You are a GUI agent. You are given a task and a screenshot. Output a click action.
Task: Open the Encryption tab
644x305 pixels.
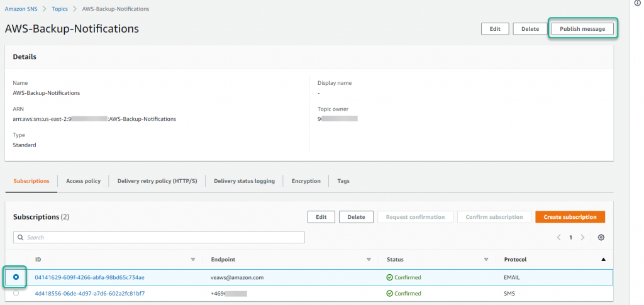(306, 181)
